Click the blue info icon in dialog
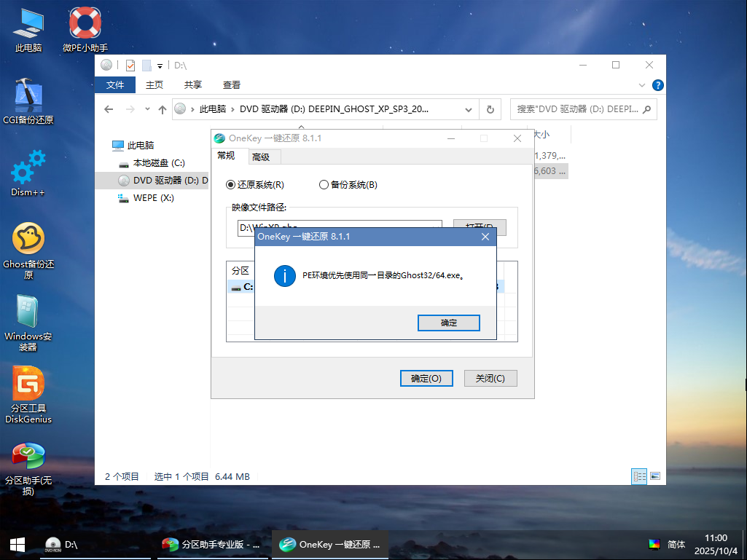The width and height of the screenshot is (747, 560). 285,276
